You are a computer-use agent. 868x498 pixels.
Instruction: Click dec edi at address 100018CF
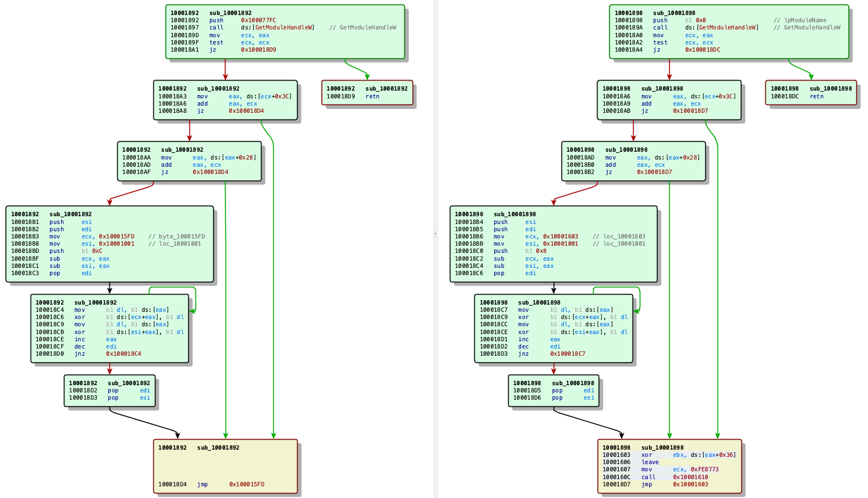[76, 346]
